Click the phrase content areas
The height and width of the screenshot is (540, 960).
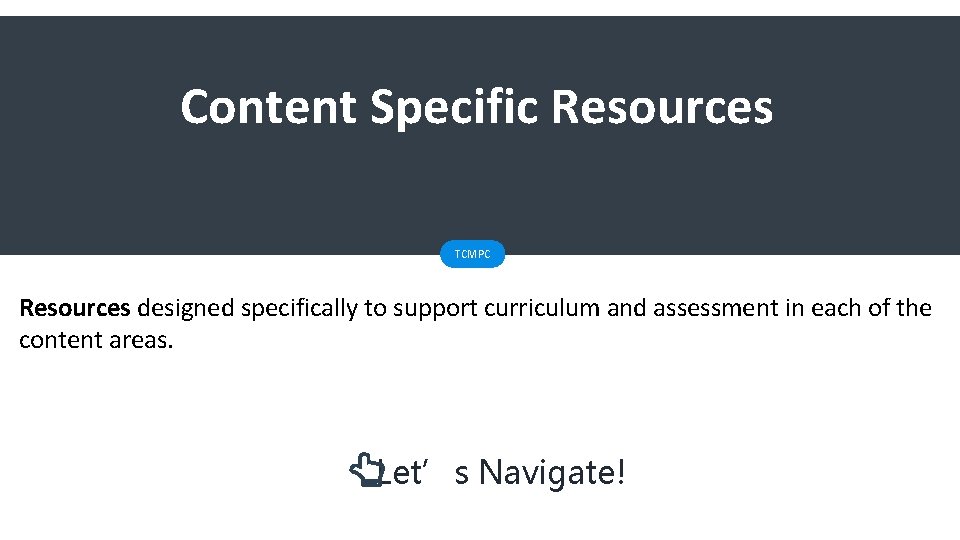tap(96, 340)
